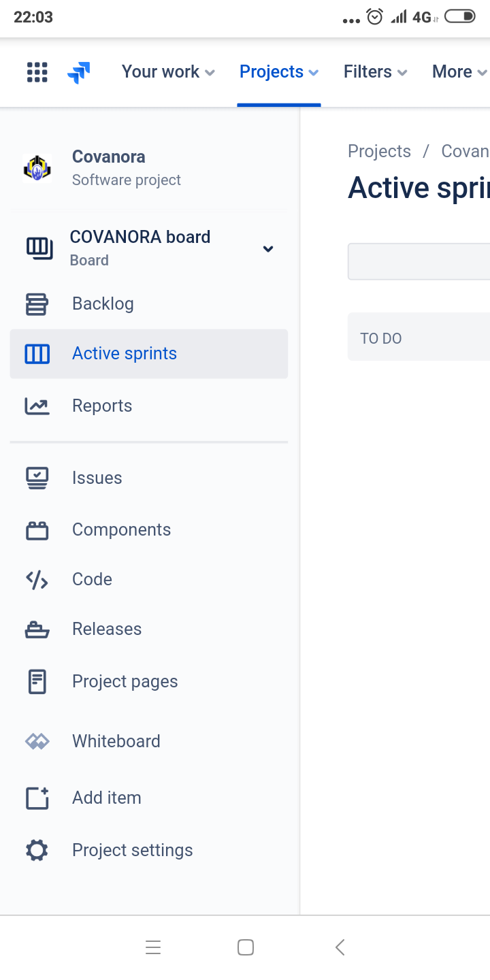
Task: Go to Backlog
Action: (103, 304)
